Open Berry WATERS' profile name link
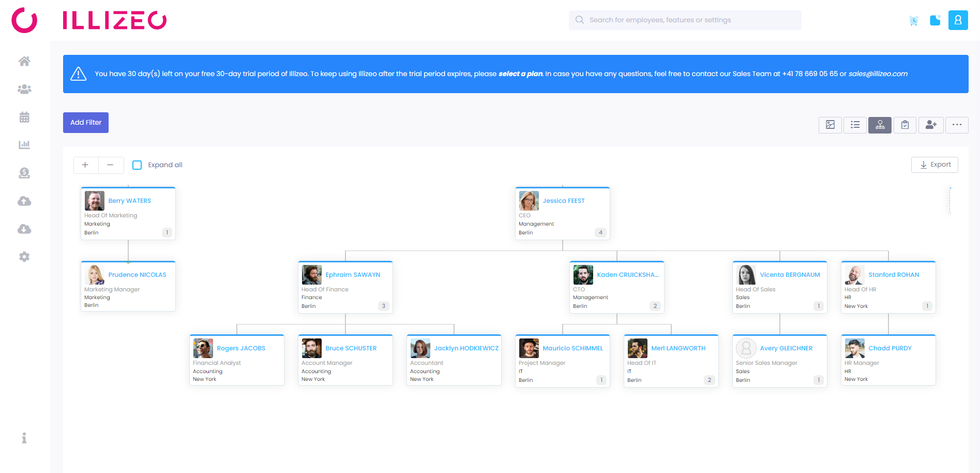The image size is (980, 473). 130,201
